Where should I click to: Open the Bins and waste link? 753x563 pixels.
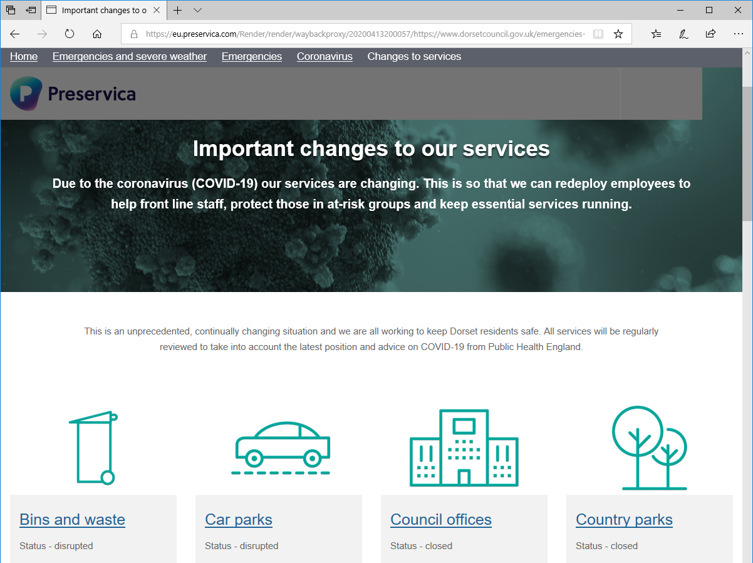pos(72,520)
